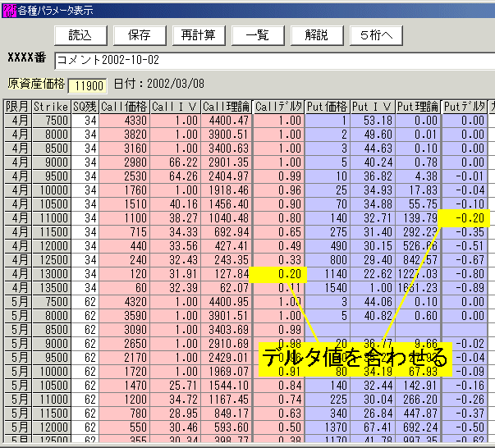Screen dimensions: 495x448
Task: Click highlighted Put delta cell -0.20
Action: (x=464, y=218)
